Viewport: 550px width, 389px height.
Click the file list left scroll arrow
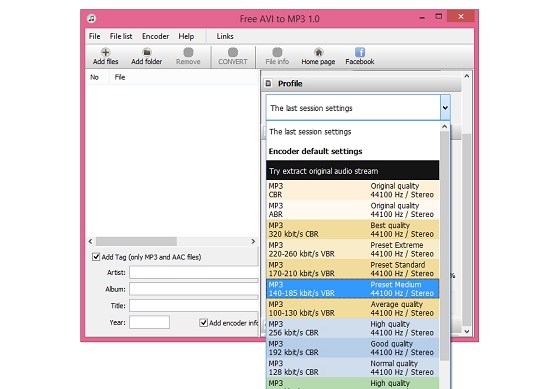click(90, 241)
